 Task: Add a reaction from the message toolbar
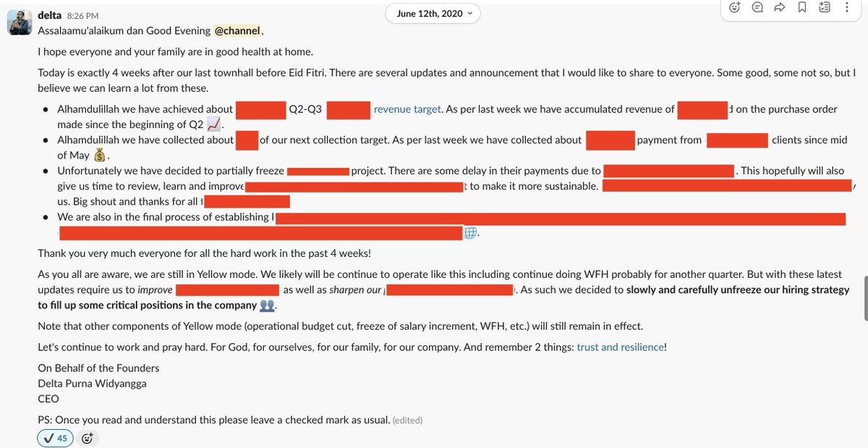pos(735,8)
